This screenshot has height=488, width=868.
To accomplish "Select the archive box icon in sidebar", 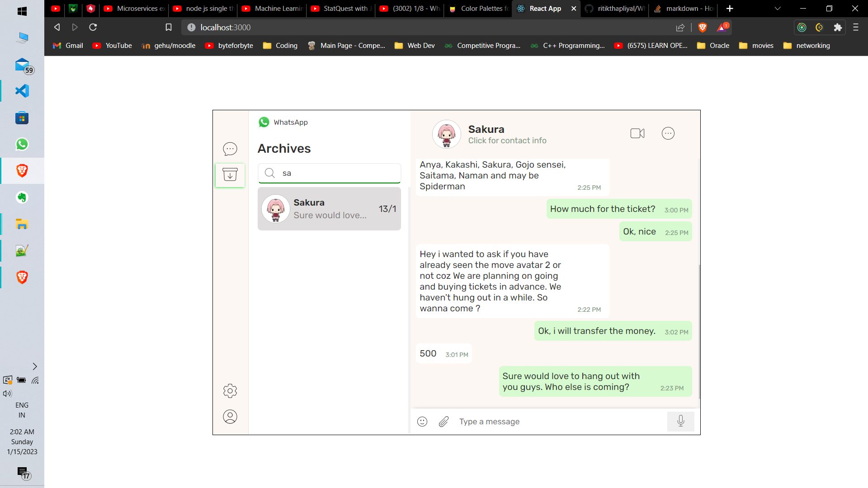I will click(x=230, y=175).
